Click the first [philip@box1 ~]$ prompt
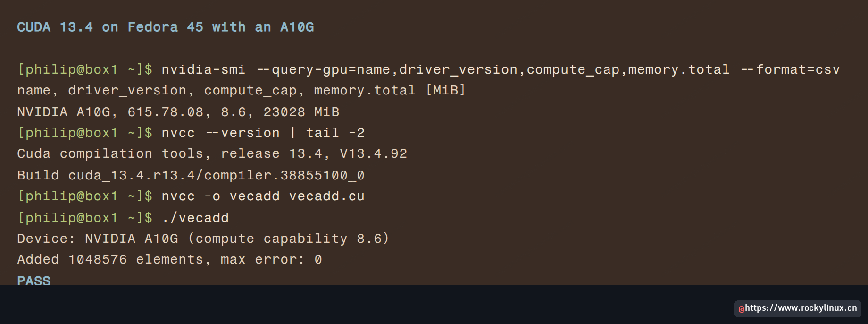Viewport: 868px width, 324px height. point(85,69)
